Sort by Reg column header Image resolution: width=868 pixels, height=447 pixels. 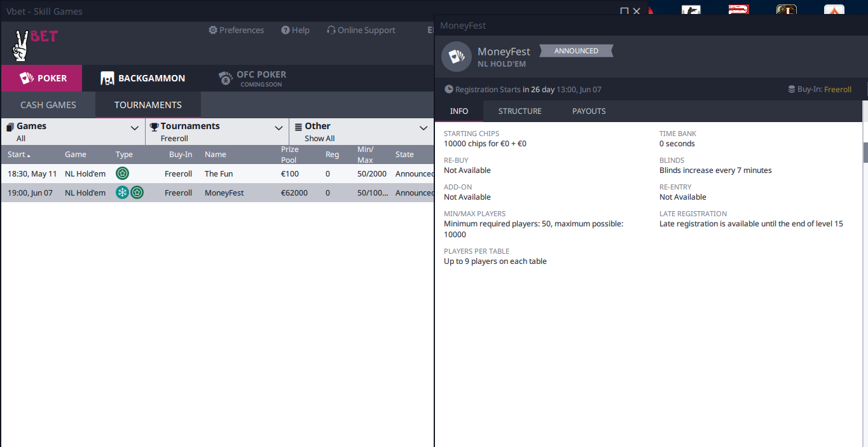[332, 155]
